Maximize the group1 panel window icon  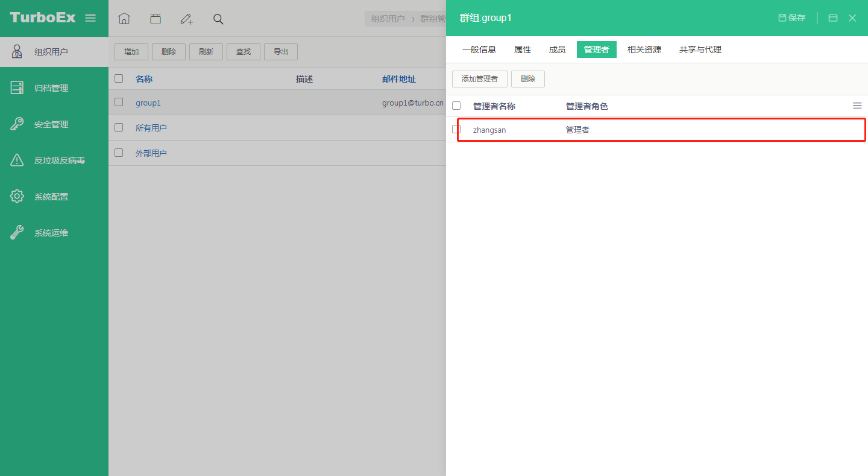point(833,18)
